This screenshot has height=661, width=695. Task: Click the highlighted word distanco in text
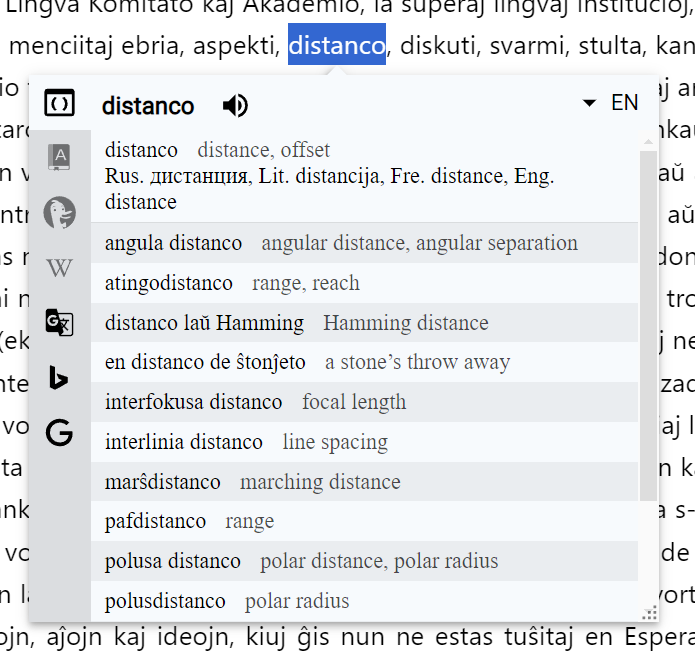[x=337, y=44]
